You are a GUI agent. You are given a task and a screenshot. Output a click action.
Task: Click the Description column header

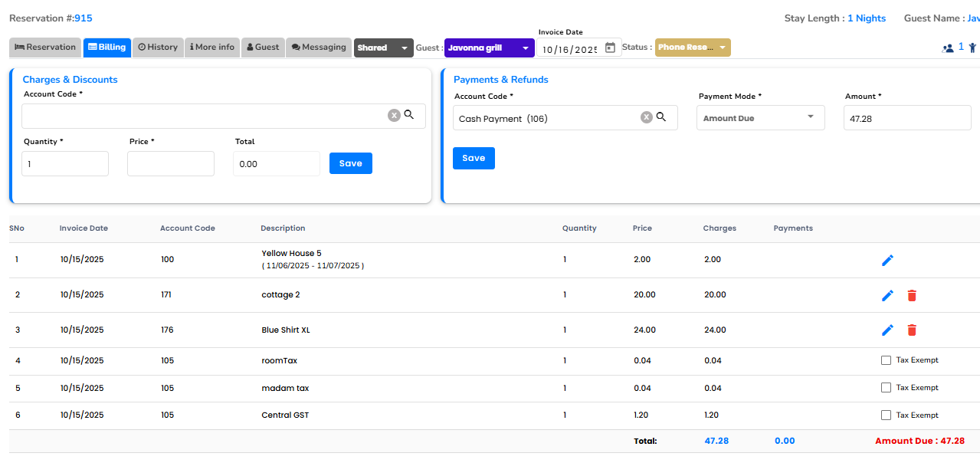283,228
